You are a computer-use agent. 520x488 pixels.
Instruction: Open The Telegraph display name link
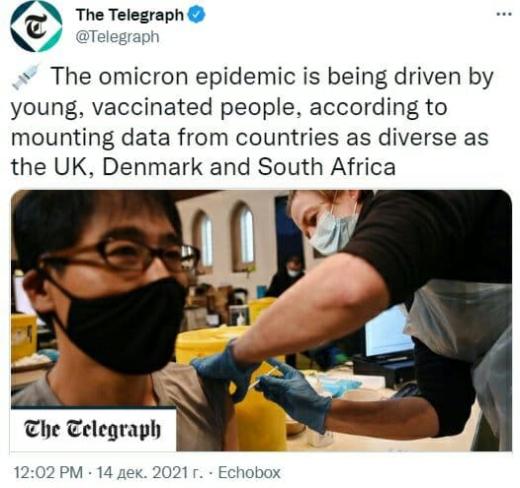[130, 15]
